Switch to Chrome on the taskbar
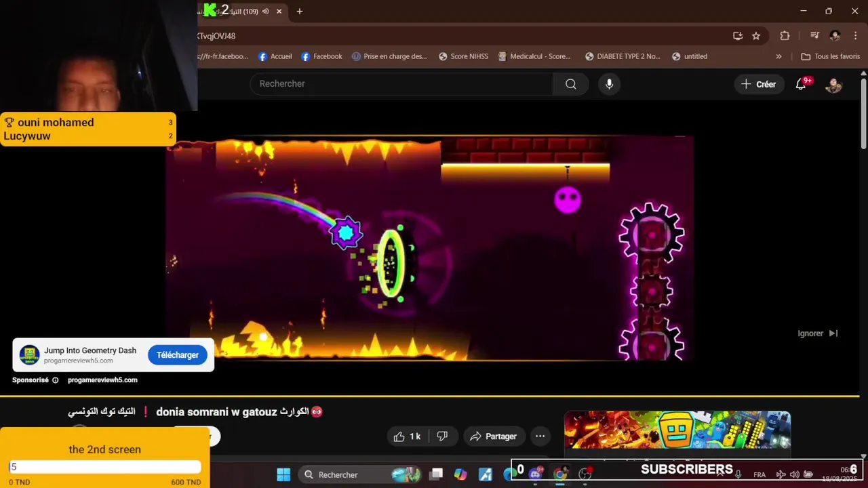 [560, 474]
